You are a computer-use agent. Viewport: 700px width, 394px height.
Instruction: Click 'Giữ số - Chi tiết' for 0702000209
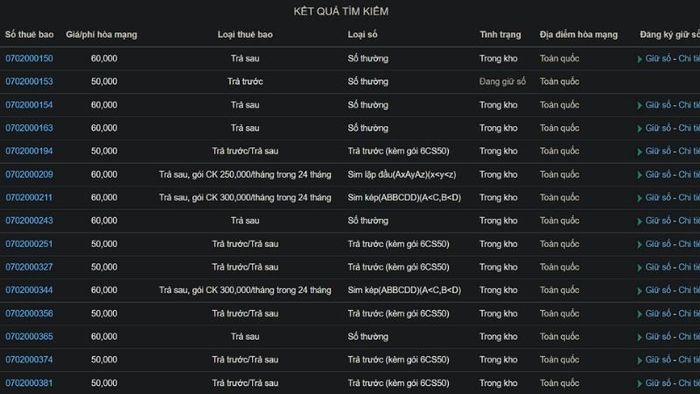pyautogui.click(x=672, y=174)
